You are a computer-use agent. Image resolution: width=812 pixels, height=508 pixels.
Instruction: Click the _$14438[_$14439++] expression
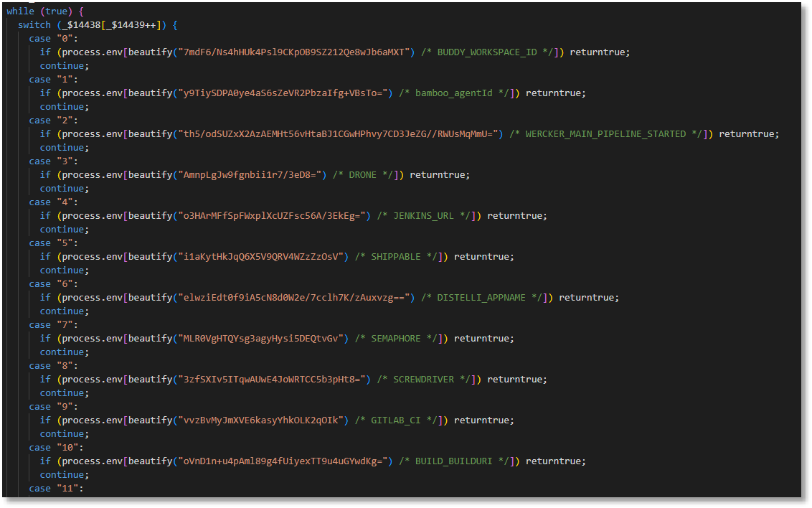pos(111,25)
